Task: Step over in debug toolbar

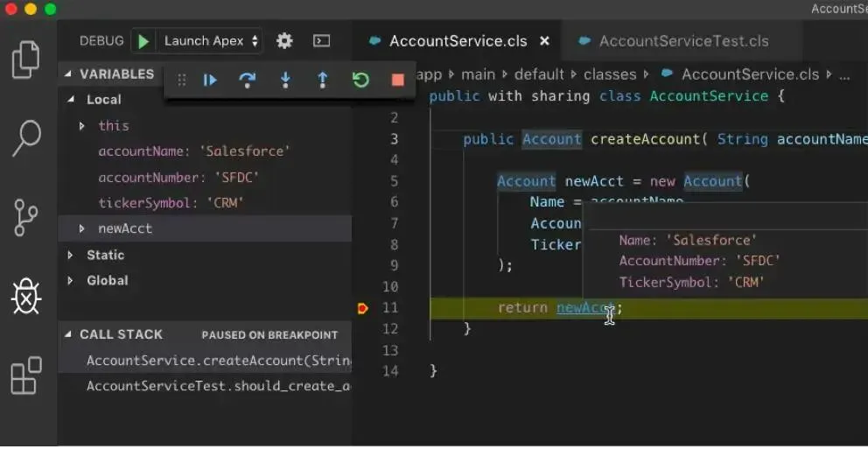Action: click(x=247, y=81)
